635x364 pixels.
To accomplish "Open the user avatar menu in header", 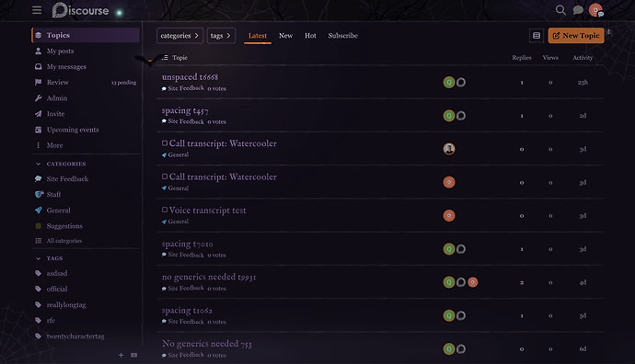I will pos(595,10).
